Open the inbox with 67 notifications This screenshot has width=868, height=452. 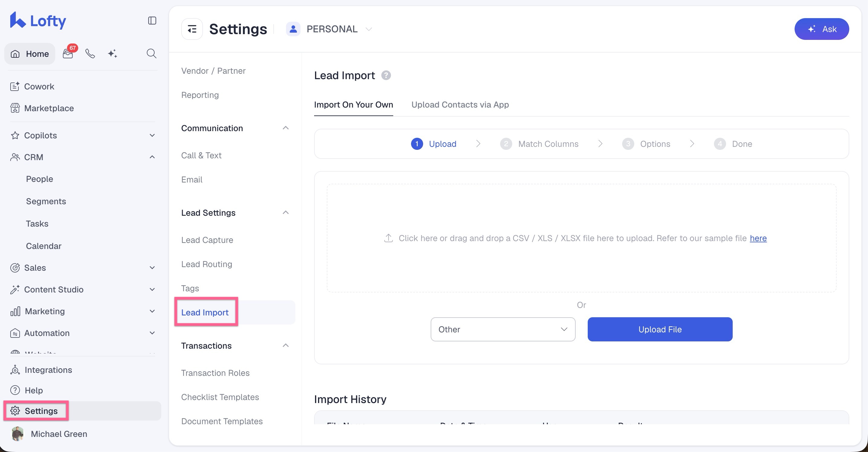tap(68, 53)
